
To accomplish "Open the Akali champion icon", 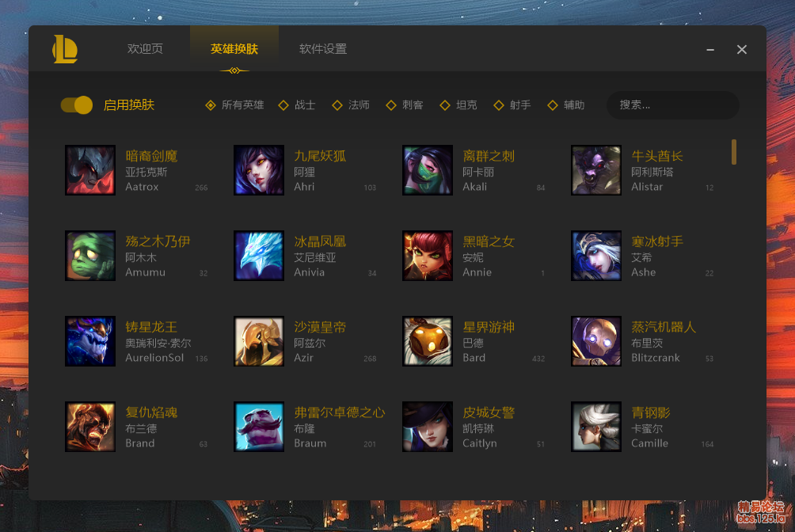I will (428, 170).
